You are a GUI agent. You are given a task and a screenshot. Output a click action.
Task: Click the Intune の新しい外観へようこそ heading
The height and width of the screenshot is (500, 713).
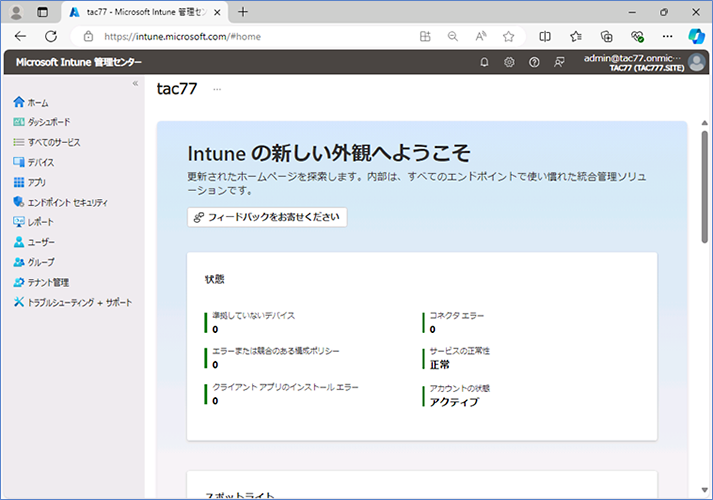coord(329,153)
